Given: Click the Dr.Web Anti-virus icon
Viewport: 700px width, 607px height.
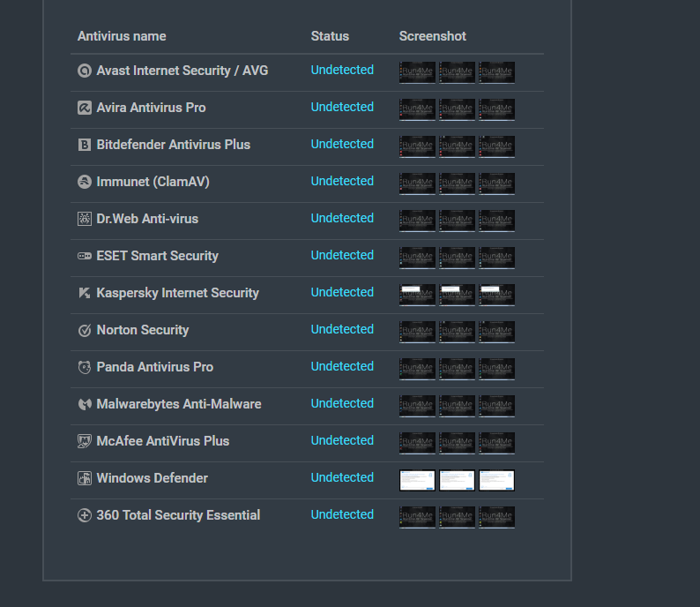Looking at the screenshot, I should [x=85, y=219].
